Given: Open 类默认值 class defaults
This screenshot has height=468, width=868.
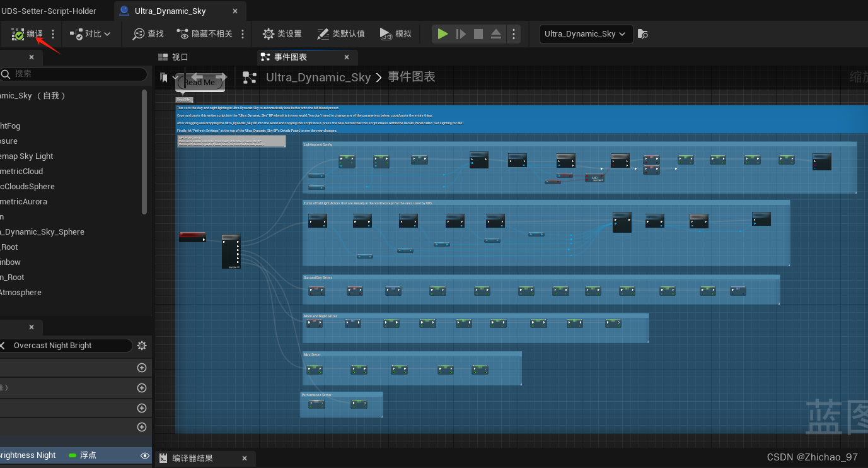Looking at the screenshot, I should (x=341, y=34).
